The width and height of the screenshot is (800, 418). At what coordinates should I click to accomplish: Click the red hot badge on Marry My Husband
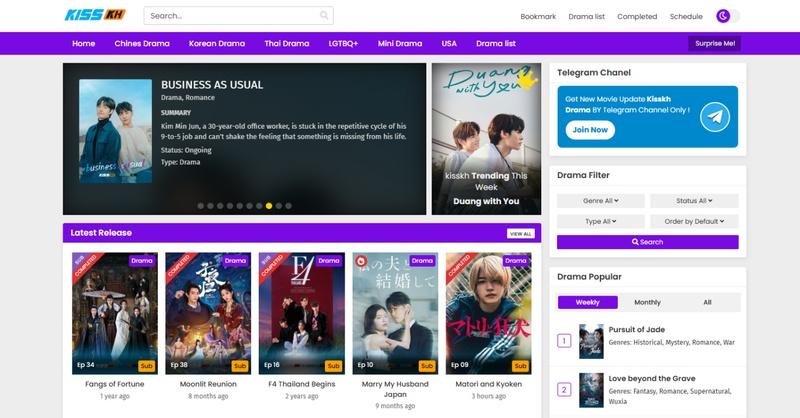click(x=361, y=261)
